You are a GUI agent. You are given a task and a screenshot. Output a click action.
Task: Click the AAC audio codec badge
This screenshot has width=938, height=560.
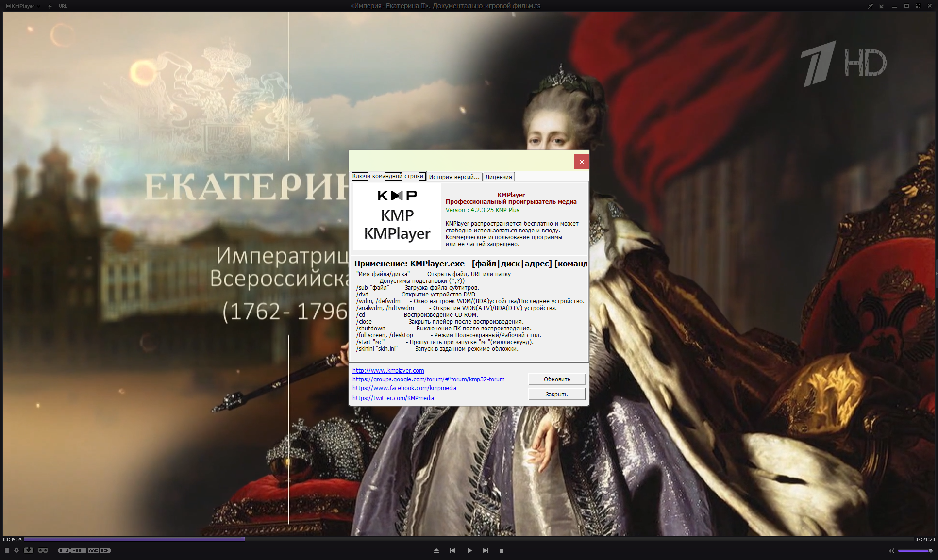click(x=93, y=550)
